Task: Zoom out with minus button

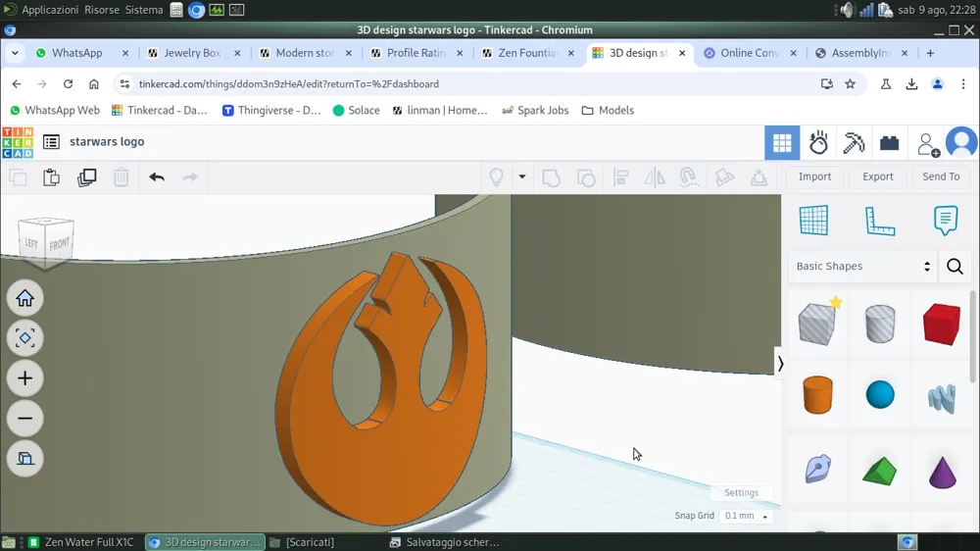Action: (25, 419)
